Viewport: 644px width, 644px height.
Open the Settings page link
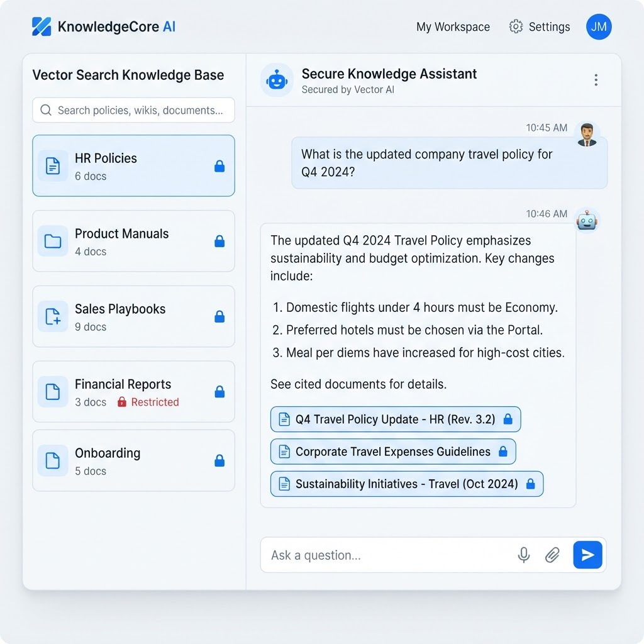coord(549,27)
